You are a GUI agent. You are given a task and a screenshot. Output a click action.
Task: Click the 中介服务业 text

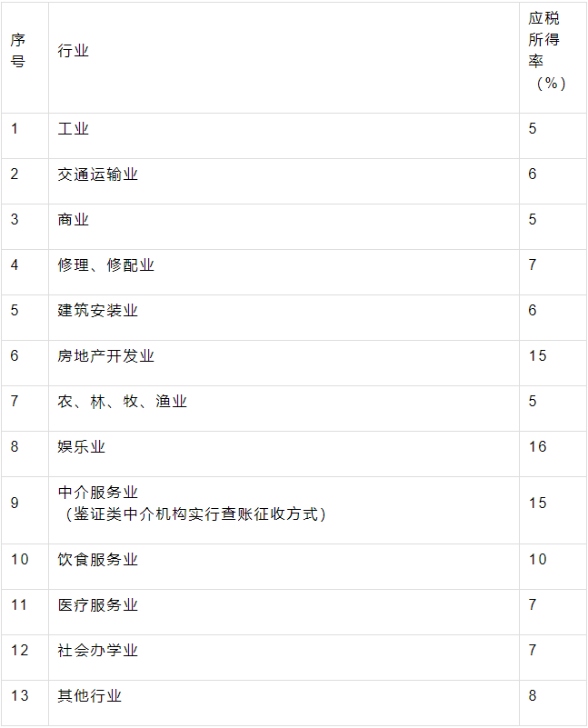[98, 492]
